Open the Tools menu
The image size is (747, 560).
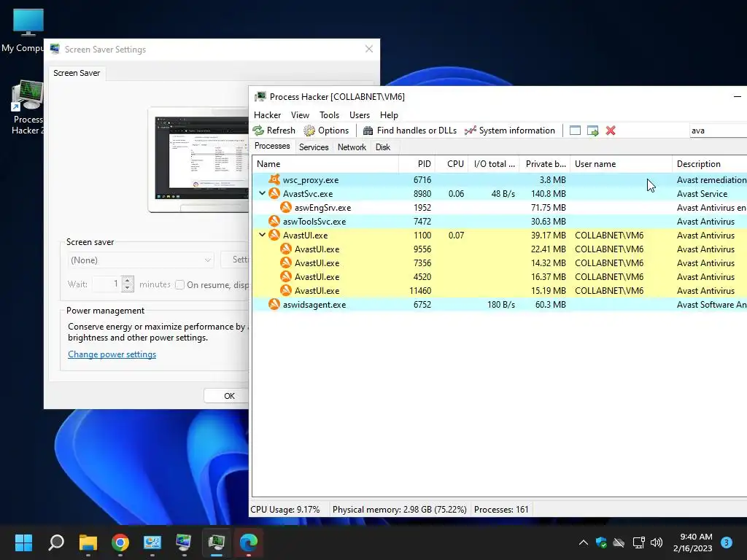[x=329, y=115]
